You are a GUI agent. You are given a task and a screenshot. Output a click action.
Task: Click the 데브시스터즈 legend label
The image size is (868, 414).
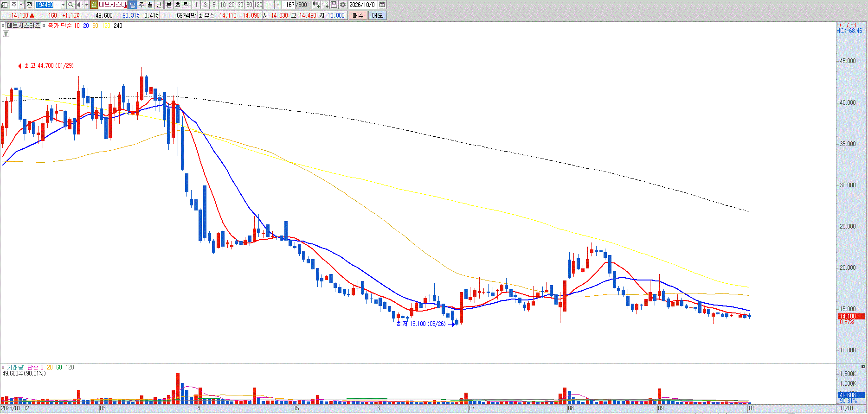tap(24, 25)
